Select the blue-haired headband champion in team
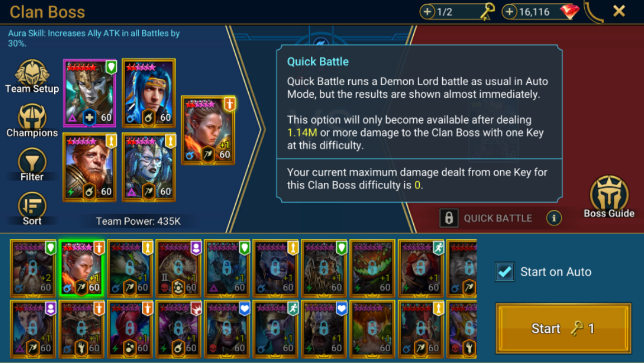Image resolution: width=644 pixels, height=363 pixels. [149, 93]
